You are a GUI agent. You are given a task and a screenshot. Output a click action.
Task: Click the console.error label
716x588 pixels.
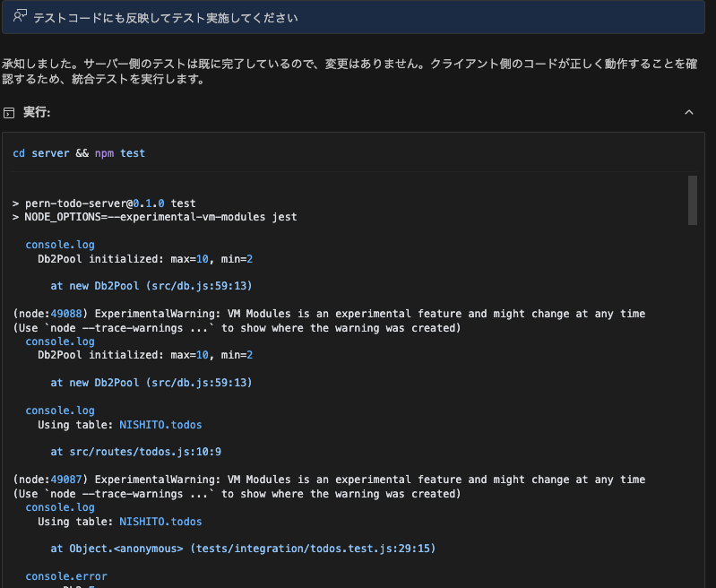coord(66,576)
